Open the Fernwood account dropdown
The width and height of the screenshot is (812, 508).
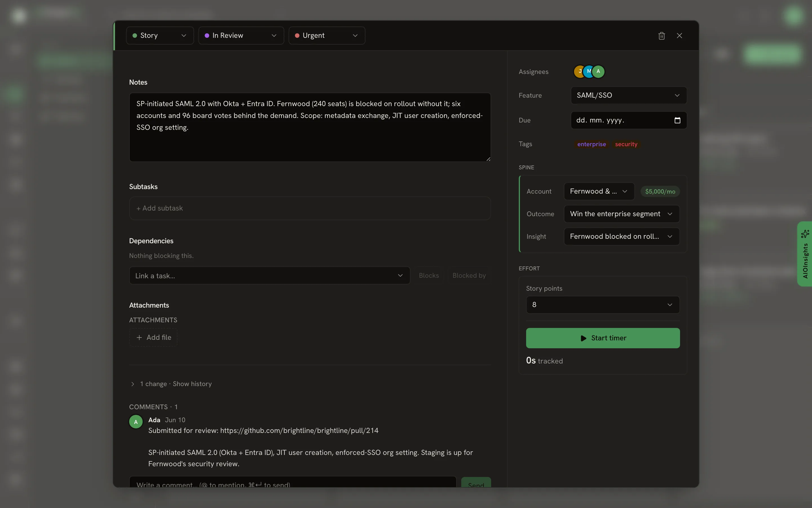click(x=599, y=191)
